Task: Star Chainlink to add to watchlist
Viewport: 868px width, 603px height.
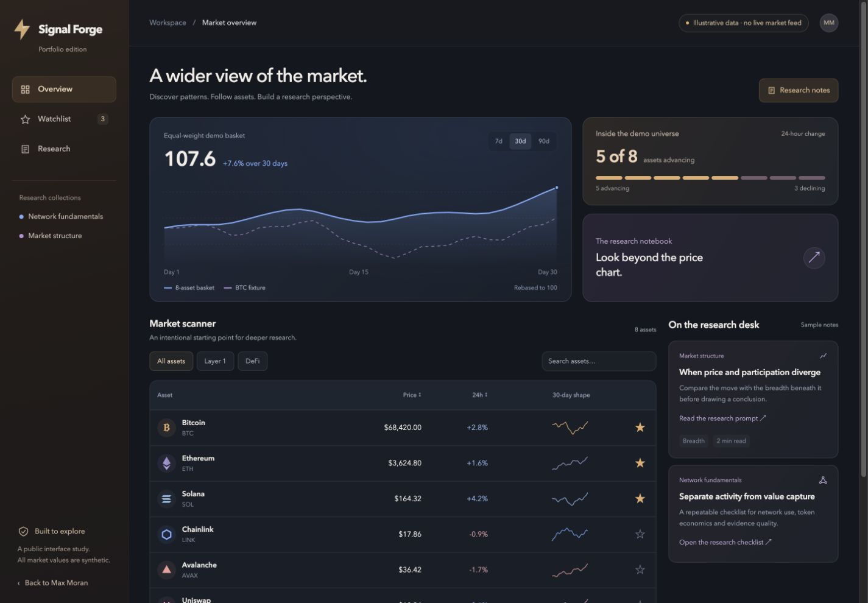Action: click(640, 534)
